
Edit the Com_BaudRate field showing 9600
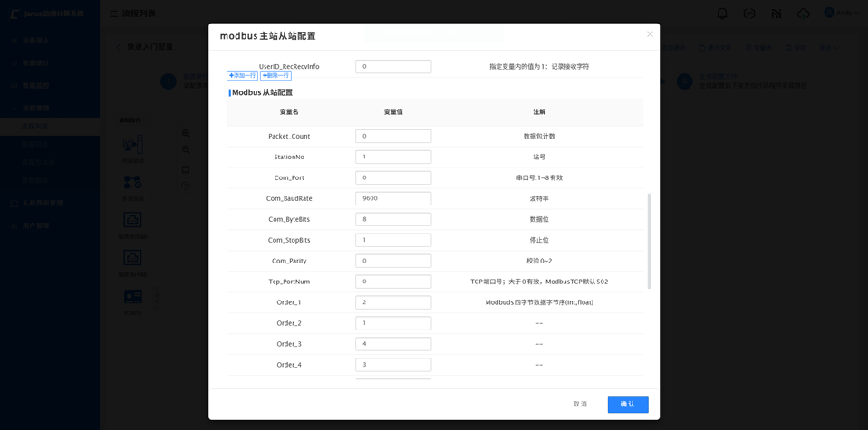393,198
